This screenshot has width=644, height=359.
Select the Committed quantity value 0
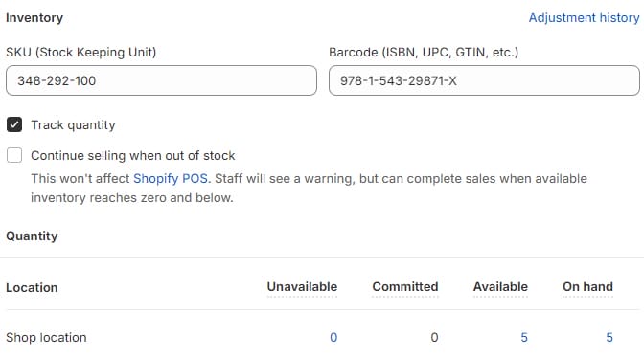click(434, 338)
